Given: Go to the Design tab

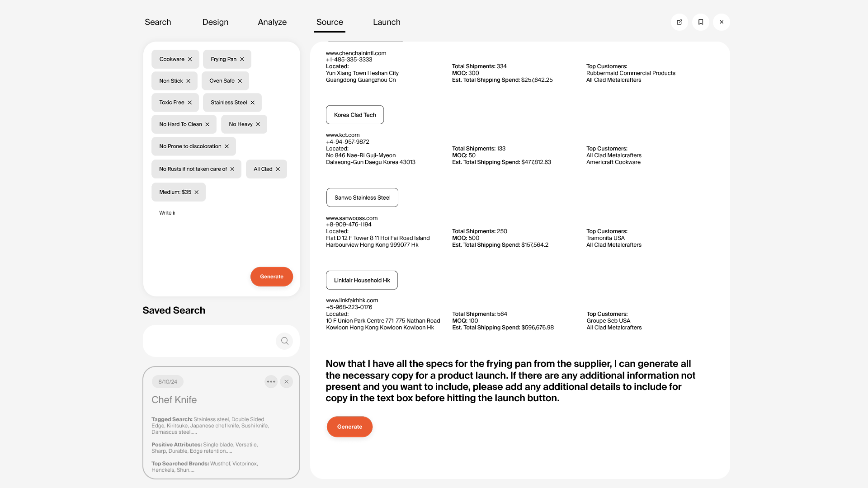Looking at the screenshot, I should tap(215, 22).
